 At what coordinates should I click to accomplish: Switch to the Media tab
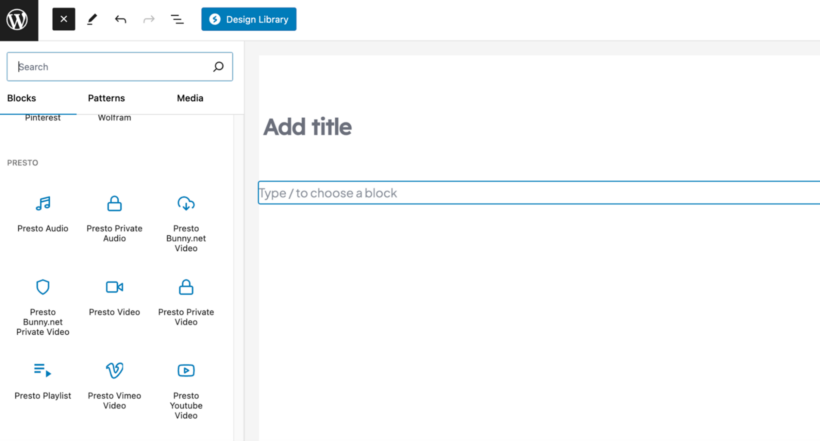(x=190, y=98)
